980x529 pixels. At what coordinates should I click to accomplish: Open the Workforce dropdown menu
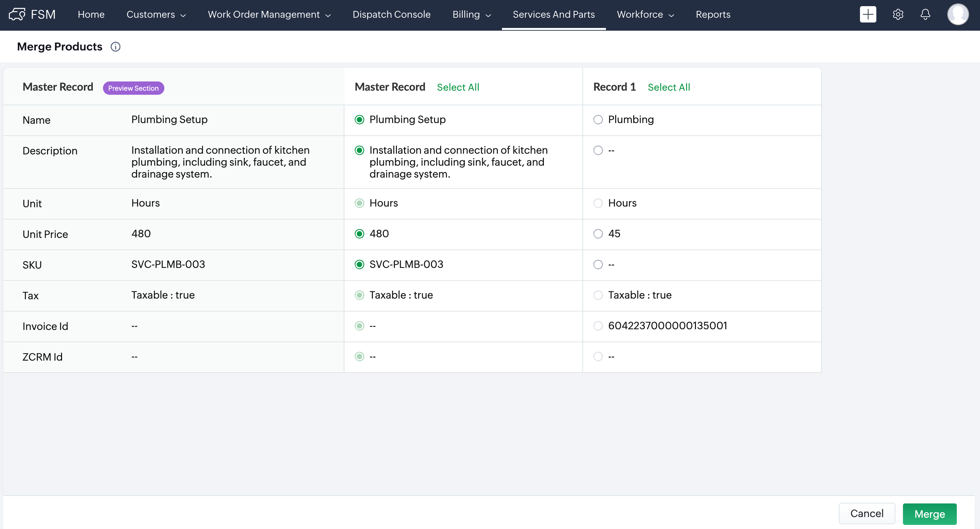pos(645,14)
